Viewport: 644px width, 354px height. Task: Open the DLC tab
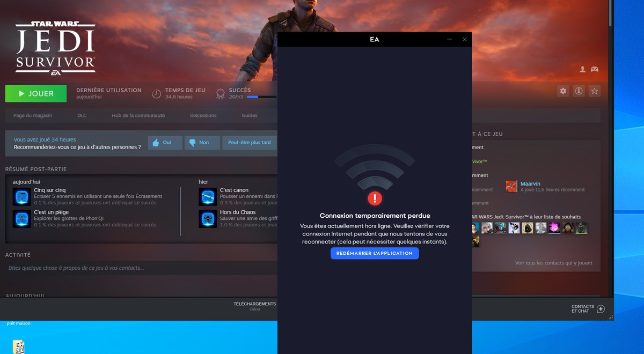tap(82, 115)
